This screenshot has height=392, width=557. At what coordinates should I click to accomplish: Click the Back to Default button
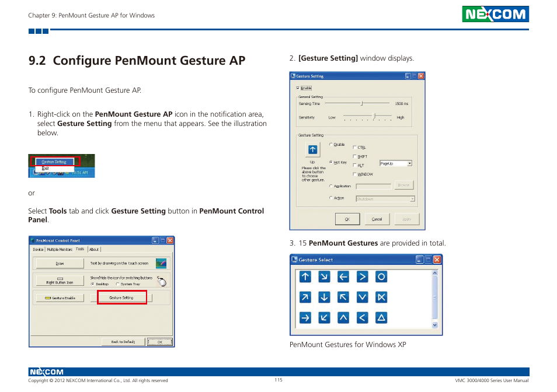(x=123, y=342)
